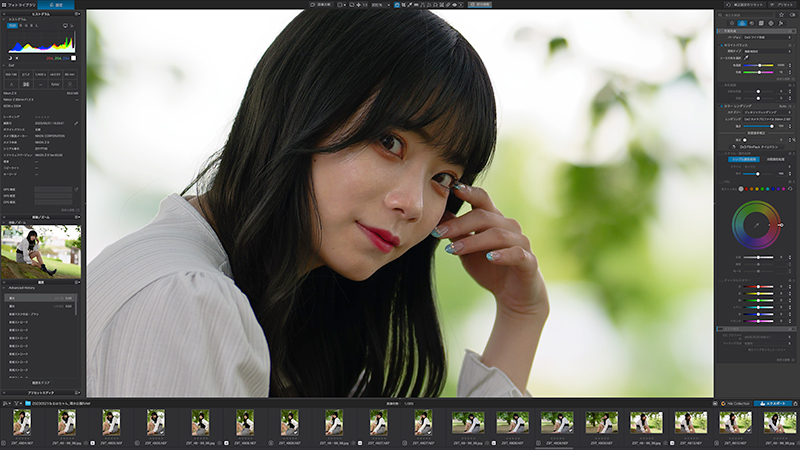Adjust the color temperature slider handle
Screen dimensions: 800x450
tap(760, 65)
